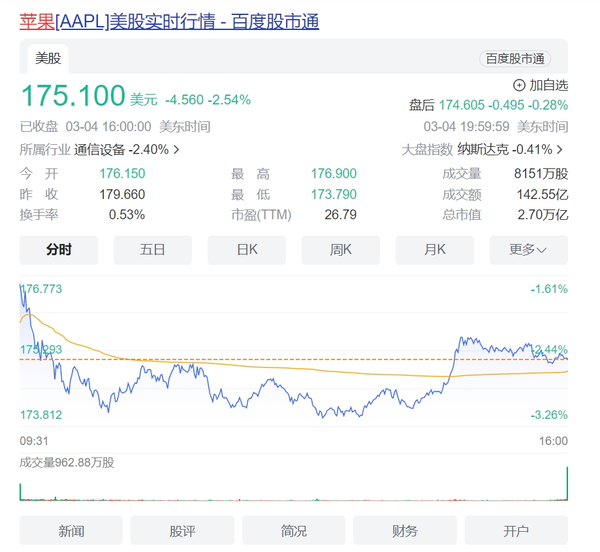
Task: Open the 简况 section button
Action: pos(293,530)
